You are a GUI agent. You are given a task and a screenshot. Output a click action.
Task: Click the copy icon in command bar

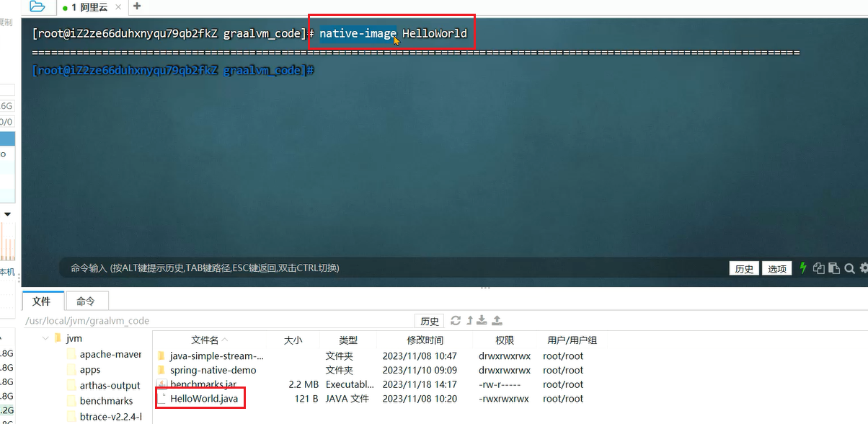tap(818, 268)
